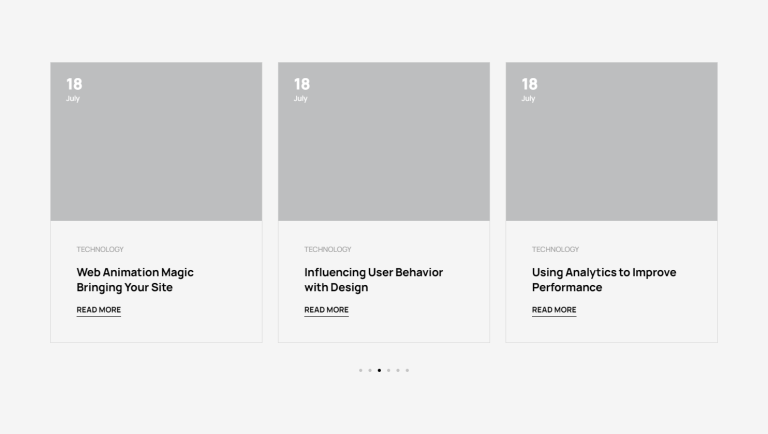Switch to the fifth carousel pagination dot

click(x=398, y=370)
